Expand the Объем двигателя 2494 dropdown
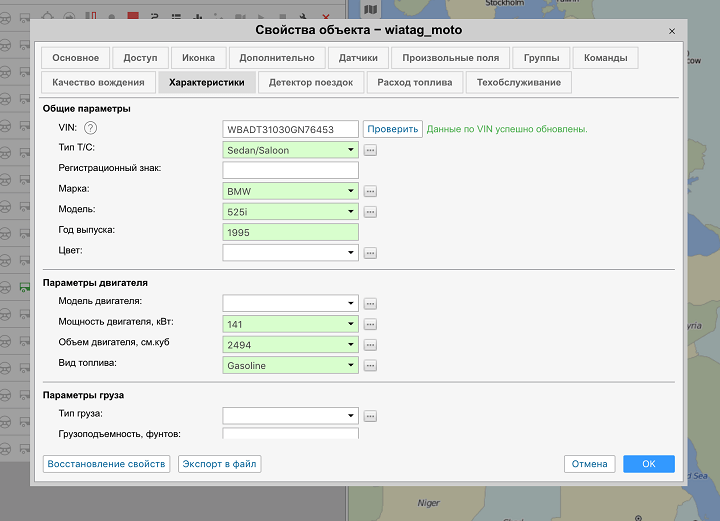720x521 pixels. [350, 345]
